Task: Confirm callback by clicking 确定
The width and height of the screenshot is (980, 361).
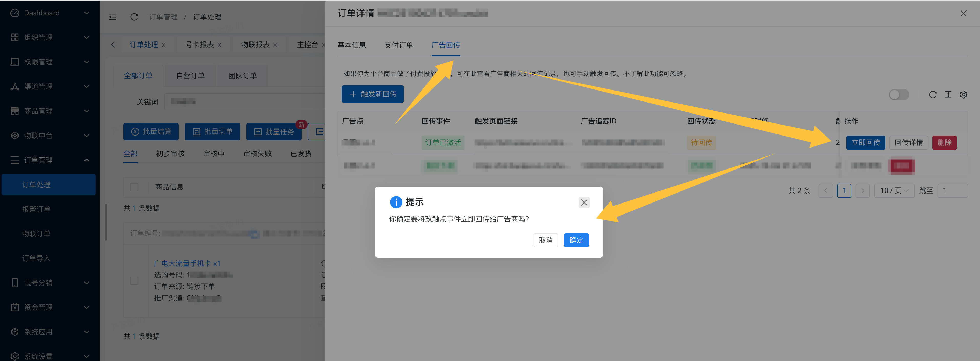Action: 576,240
